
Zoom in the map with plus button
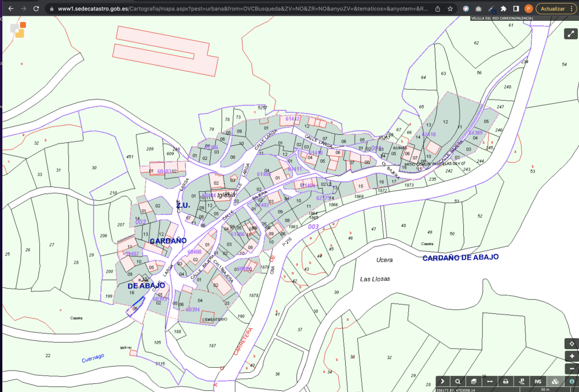coord(571,356)
